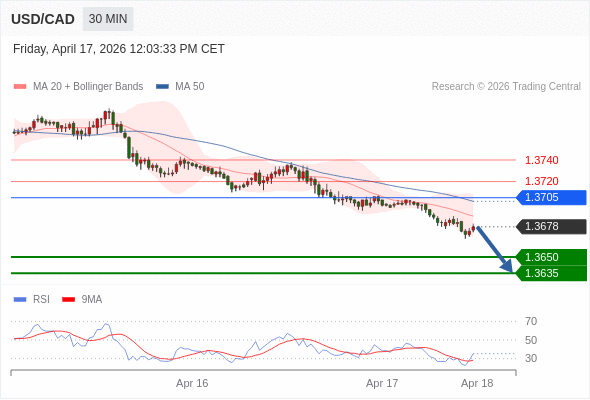Viewport: 590px width, 400px height.
Task: Click the 1.3720 resistance label
Action: [541, 181]
